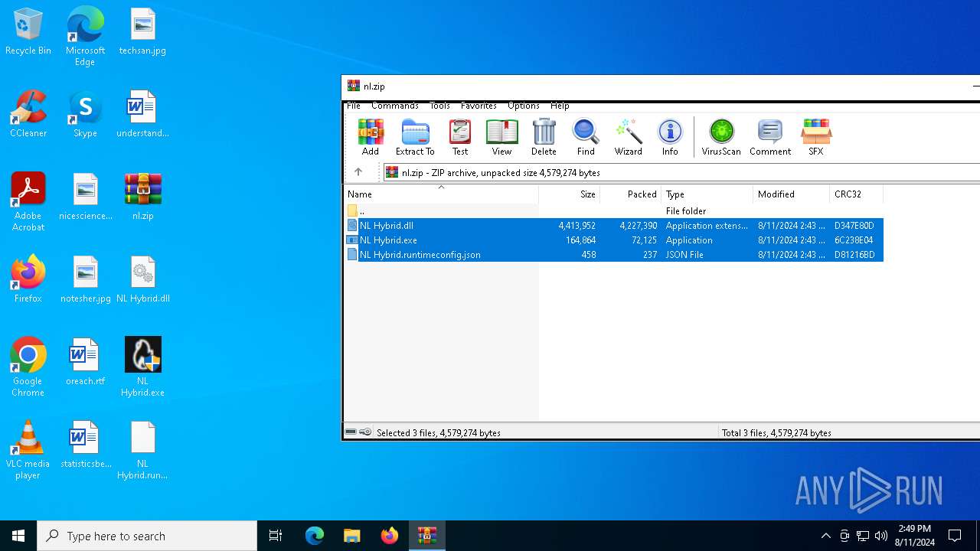Open the Tools menu

click(439, 106)
